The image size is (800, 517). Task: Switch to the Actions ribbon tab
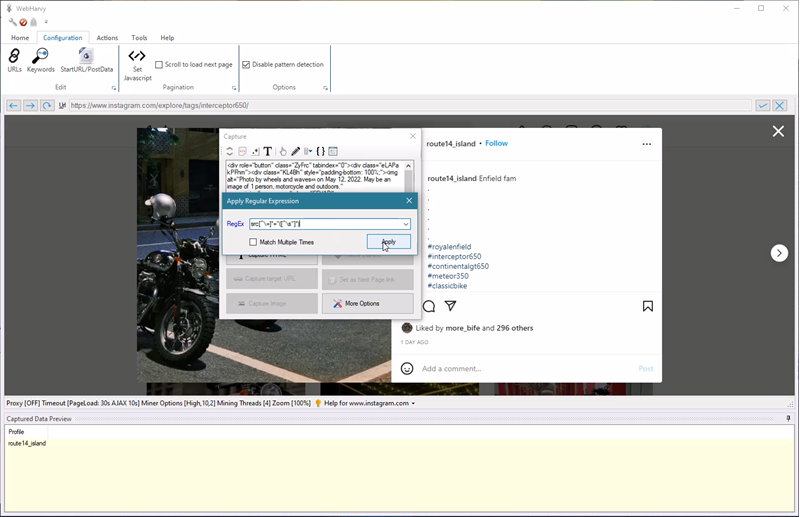tap(107, 38)
